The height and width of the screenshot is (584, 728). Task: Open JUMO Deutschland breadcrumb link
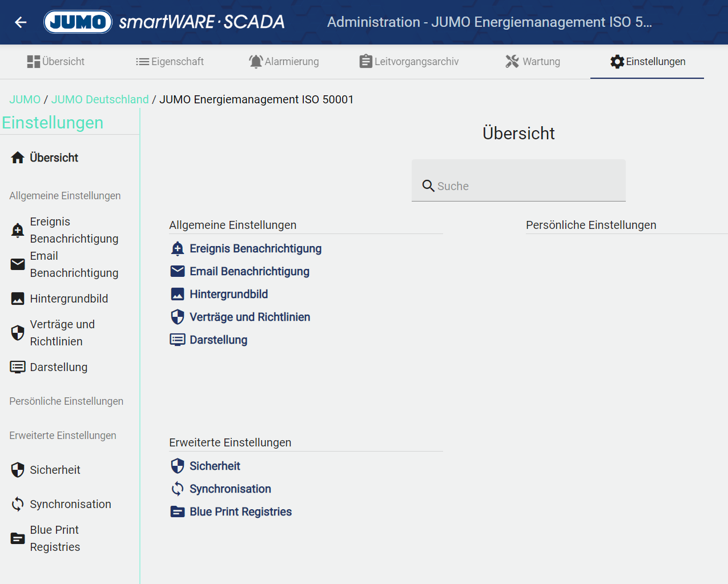100,100
